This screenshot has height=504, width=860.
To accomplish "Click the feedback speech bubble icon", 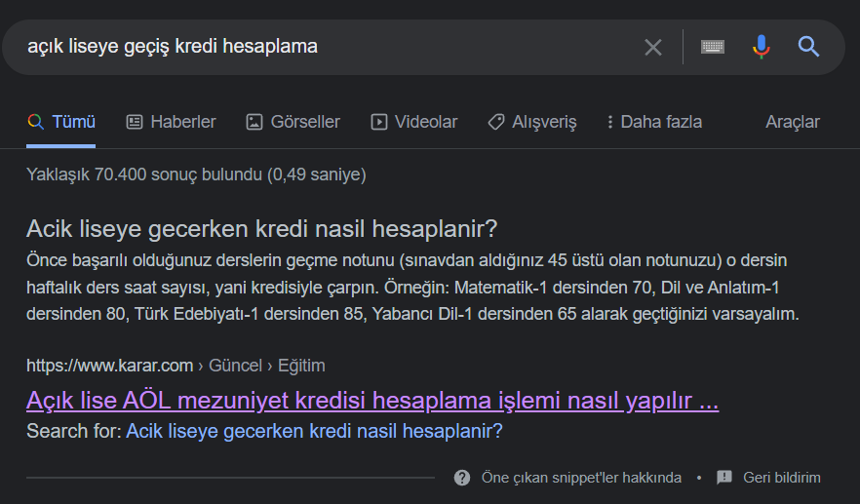I will coord(724,478).
